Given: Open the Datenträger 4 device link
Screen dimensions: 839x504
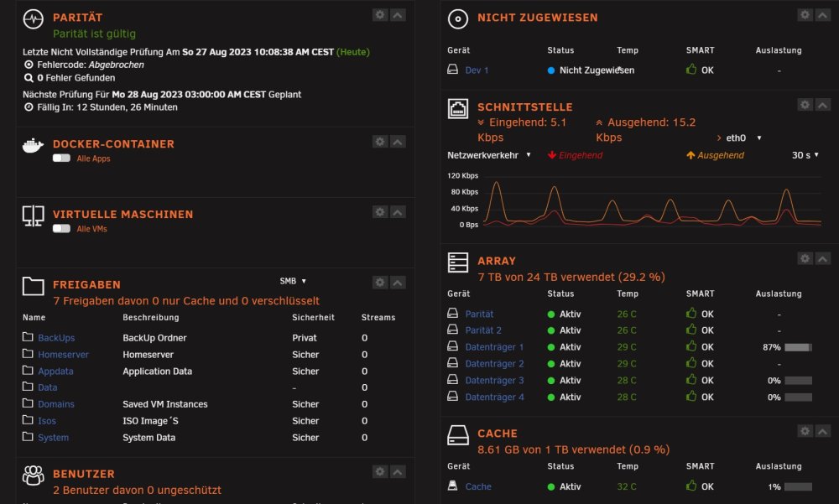Looking at the screenshot, I should coord(494,397).
